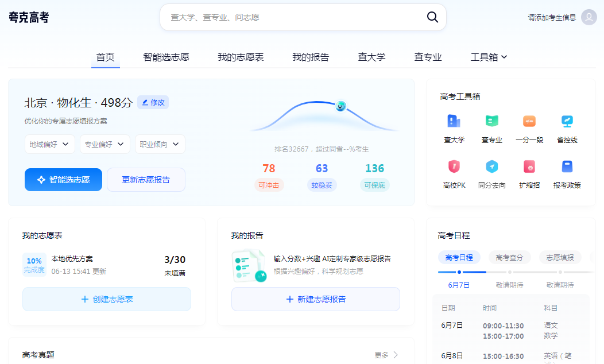Image resolution: width=604 pixels, height=364 pixels.
Task: Open 查专业 tool icon in toolbox
Action: 491,121
